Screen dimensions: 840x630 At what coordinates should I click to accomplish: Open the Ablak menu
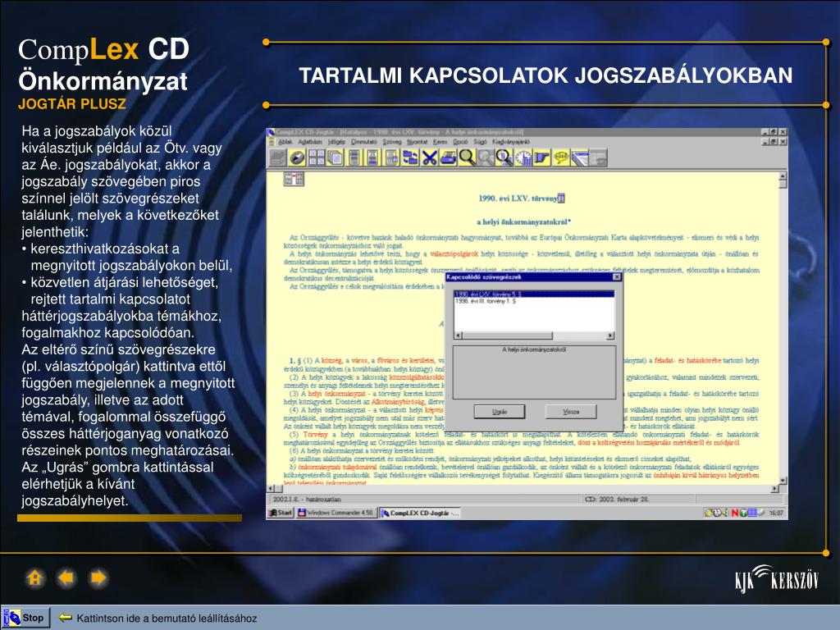(285, 141)
